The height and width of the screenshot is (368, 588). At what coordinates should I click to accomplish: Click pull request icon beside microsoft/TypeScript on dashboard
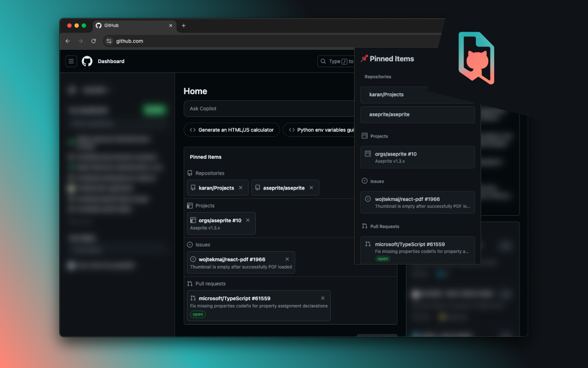coord(193,299)
